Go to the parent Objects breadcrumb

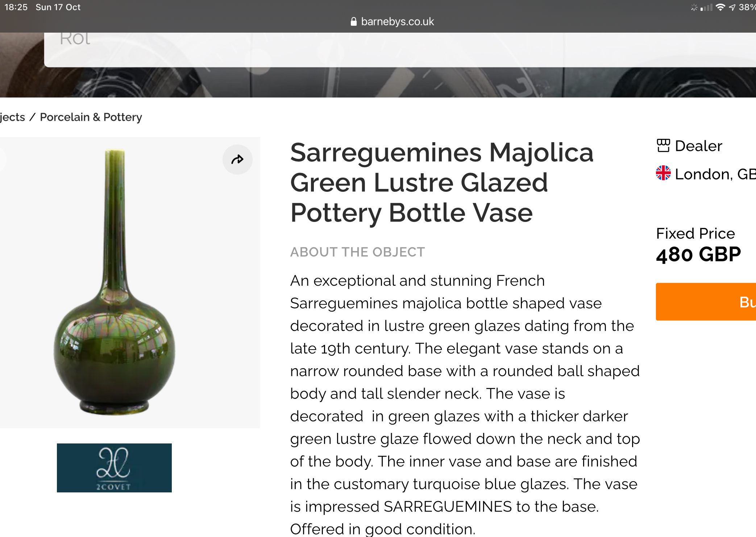point(12,117)
